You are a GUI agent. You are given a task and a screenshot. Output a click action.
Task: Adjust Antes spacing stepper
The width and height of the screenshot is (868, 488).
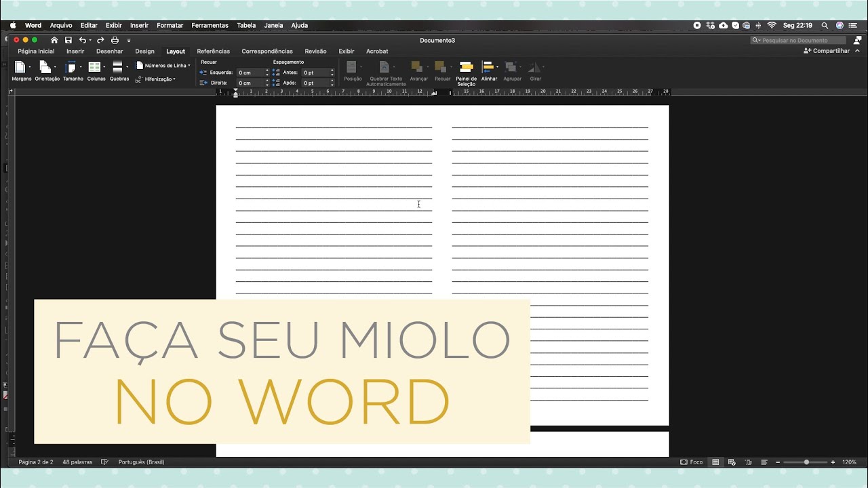click(332, 73)
